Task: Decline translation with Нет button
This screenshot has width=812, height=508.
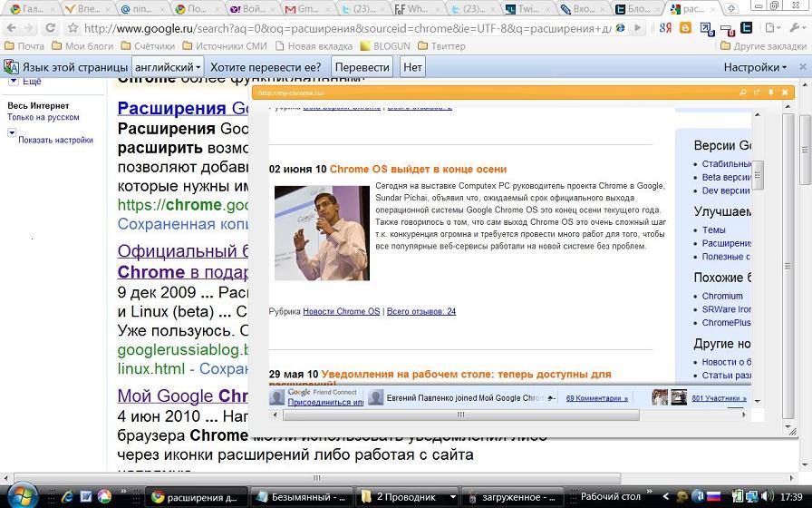Action: [412, 67]
